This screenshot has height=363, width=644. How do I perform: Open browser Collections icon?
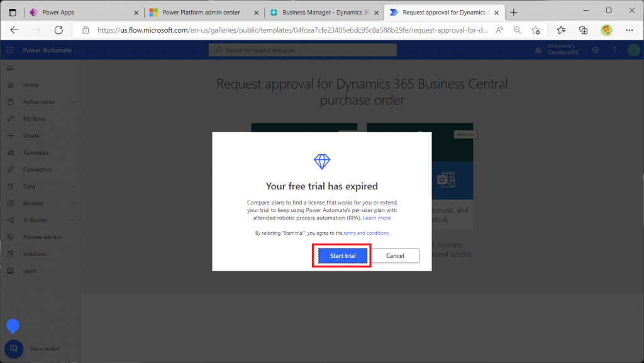(x=583, y=30)
